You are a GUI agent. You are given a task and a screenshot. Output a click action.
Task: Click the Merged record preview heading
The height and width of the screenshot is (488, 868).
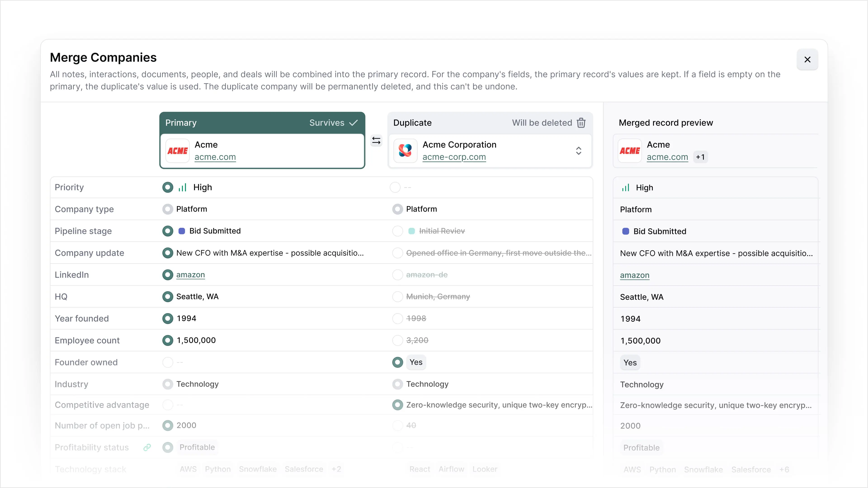(x=666, y=123)
